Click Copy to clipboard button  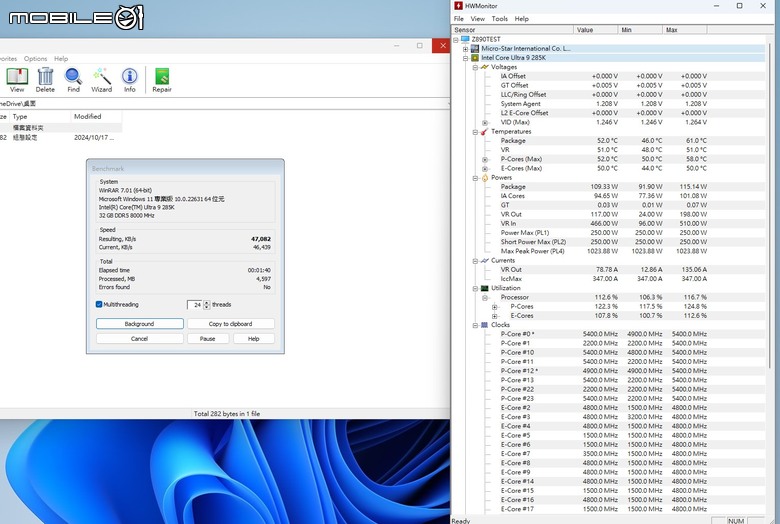click(x=230, y=324)
